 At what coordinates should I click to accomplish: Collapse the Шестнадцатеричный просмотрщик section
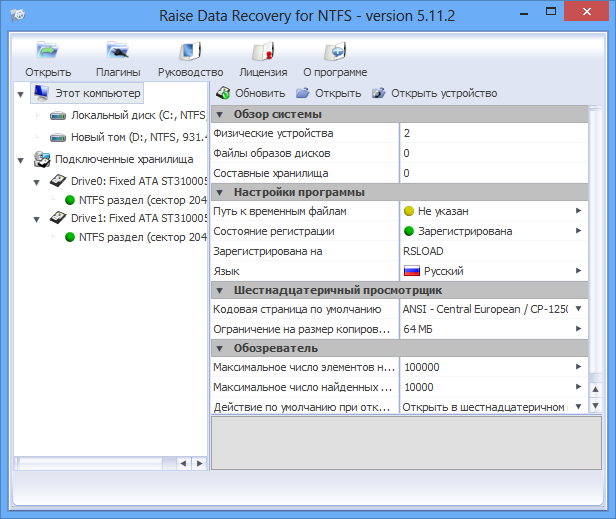coord(220,291)
